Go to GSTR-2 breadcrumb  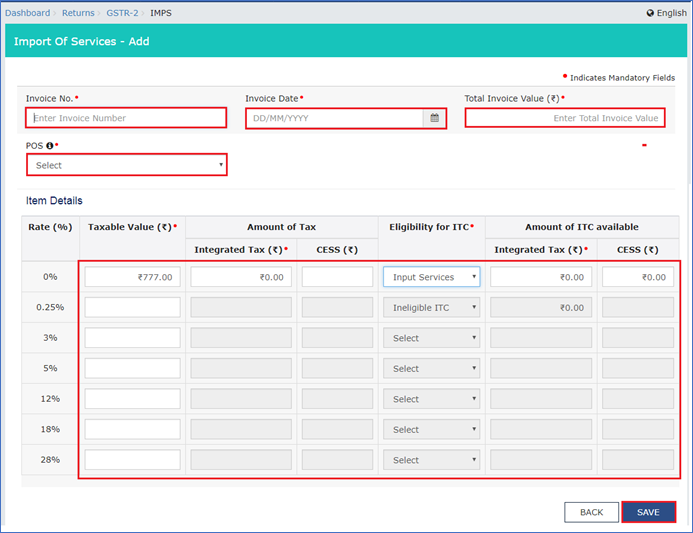122,13
